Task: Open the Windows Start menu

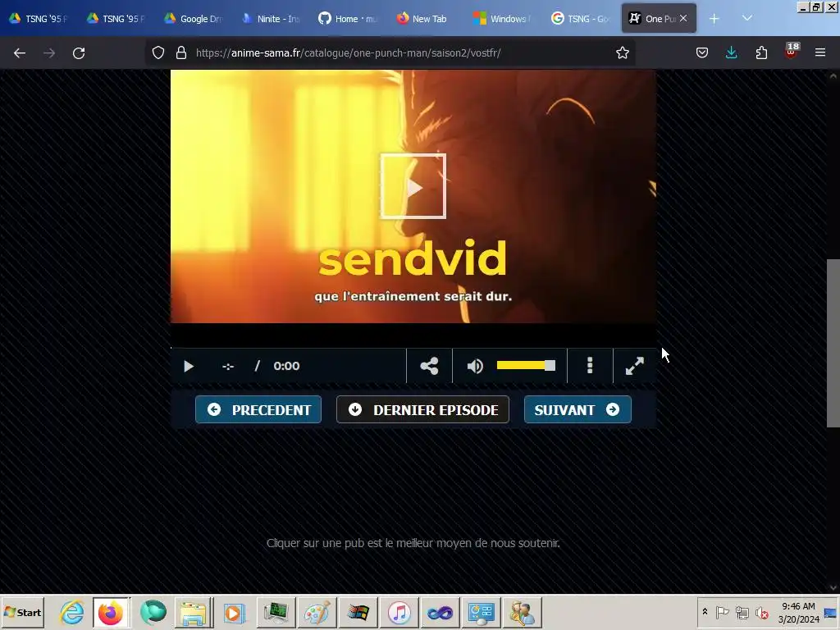Action: coord(23,612)
